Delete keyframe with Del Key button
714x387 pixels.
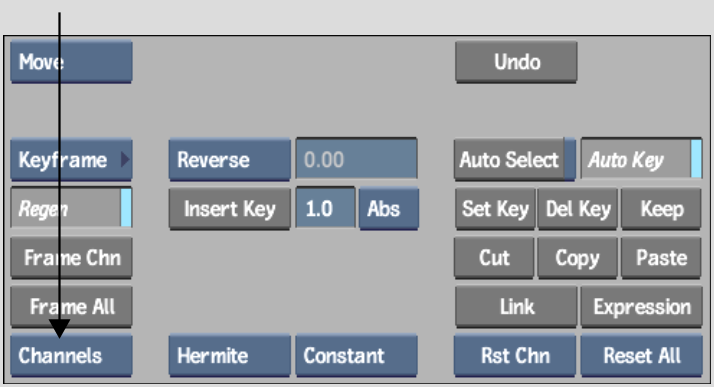(x=577, y=209)
